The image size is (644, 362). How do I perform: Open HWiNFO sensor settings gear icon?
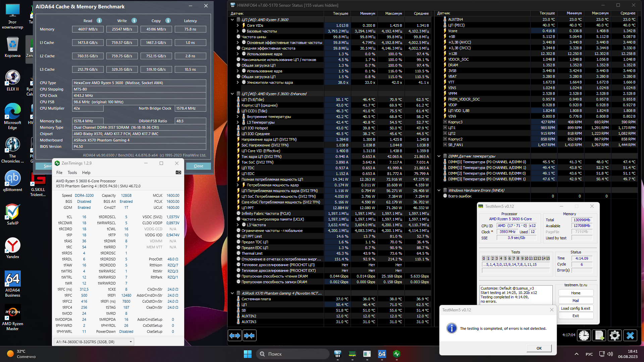coord(615,336)
